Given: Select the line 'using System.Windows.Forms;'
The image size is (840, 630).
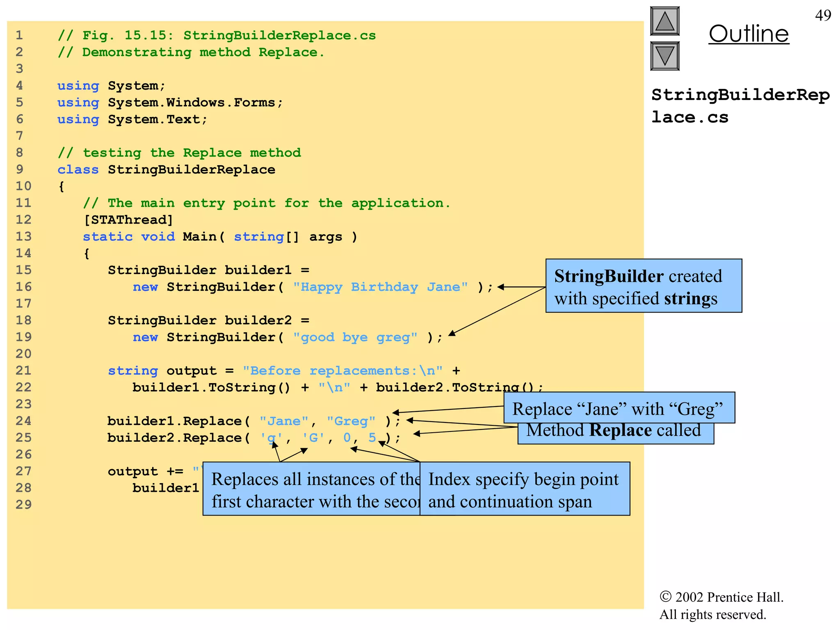Looking at the screenshot, I should click(170, 103).
